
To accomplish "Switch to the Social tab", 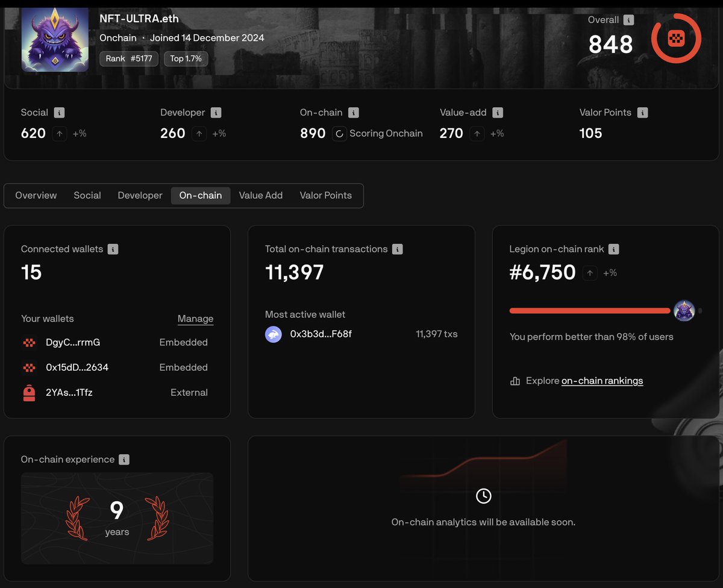I will coord(87,195).
